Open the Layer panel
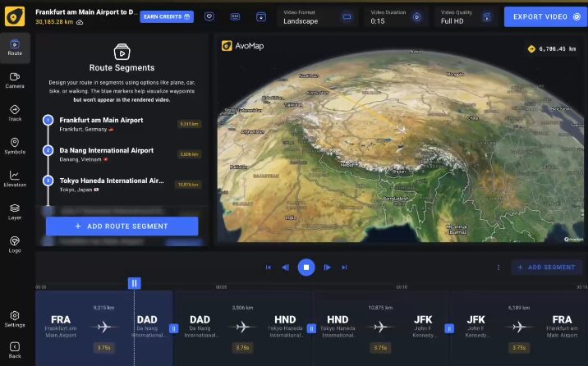Viewport: 588px width, 366px height. coord(15,211)
